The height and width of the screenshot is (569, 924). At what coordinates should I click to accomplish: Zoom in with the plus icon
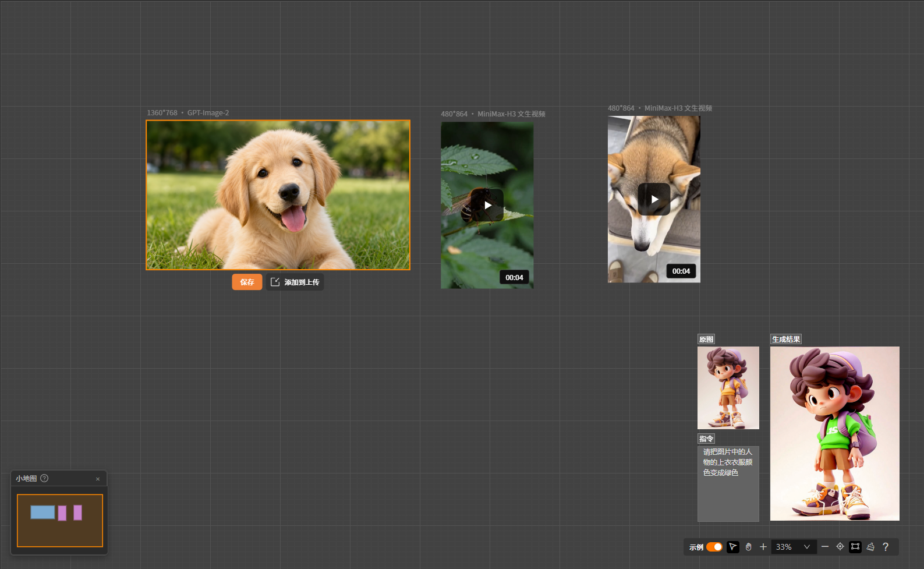point(763,547)
